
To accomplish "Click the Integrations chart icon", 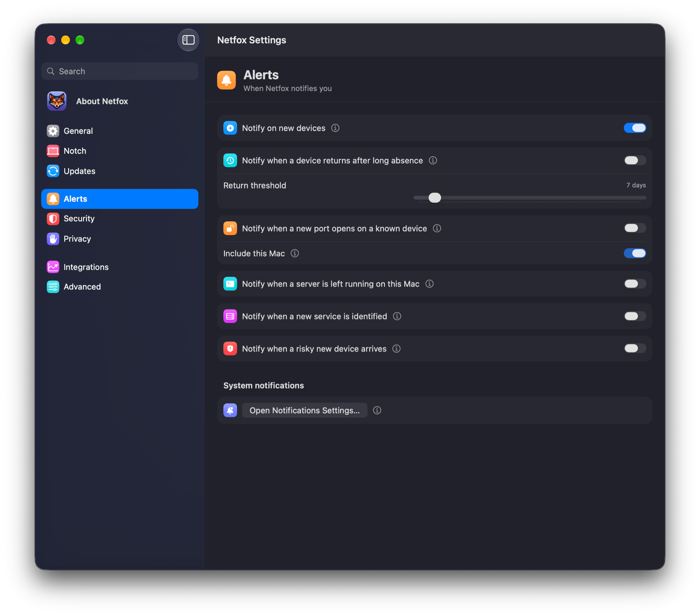I will coord(53,267).
